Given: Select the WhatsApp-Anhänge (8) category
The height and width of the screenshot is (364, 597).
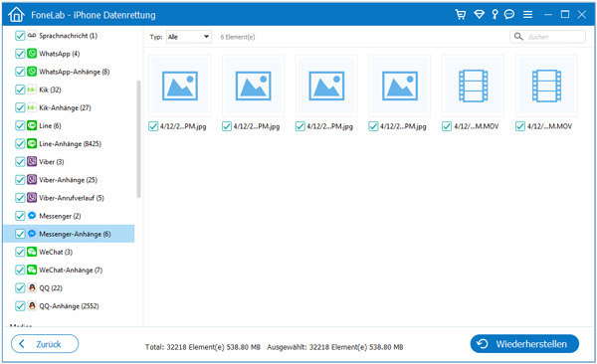Looking at the screenshot, I should (x=75, y=72).
